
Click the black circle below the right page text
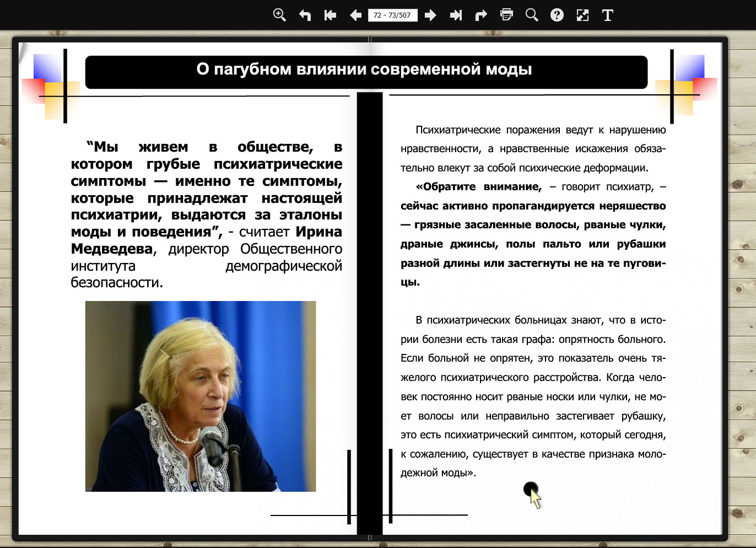click(x=530, y=488)
